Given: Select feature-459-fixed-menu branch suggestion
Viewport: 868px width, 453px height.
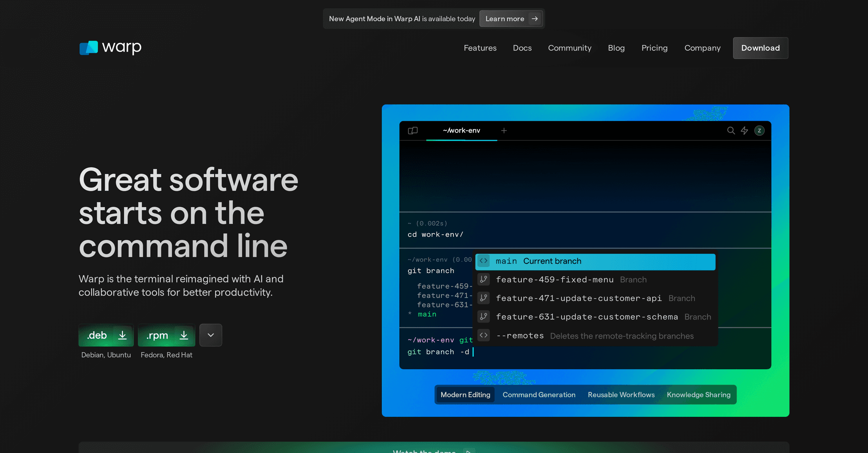Looking at the screenshot, I should tap(595, 280).
